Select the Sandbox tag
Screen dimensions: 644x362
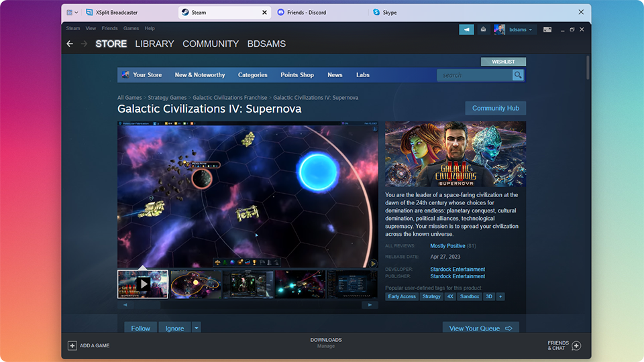[x=470, y=296]
